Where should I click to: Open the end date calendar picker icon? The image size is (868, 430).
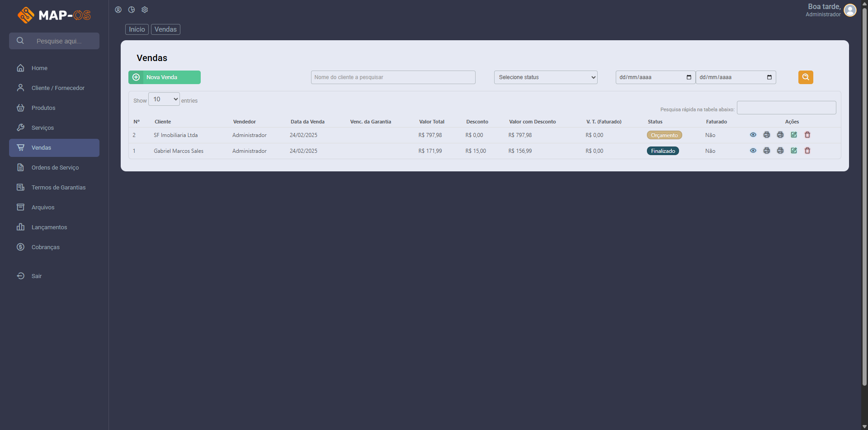pyautogui.click(x=769, y=77)
